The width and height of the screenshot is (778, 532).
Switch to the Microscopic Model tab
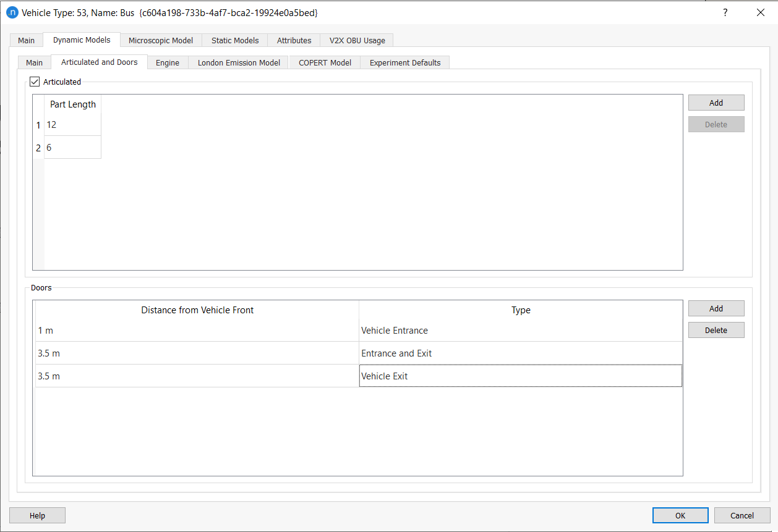161,40
